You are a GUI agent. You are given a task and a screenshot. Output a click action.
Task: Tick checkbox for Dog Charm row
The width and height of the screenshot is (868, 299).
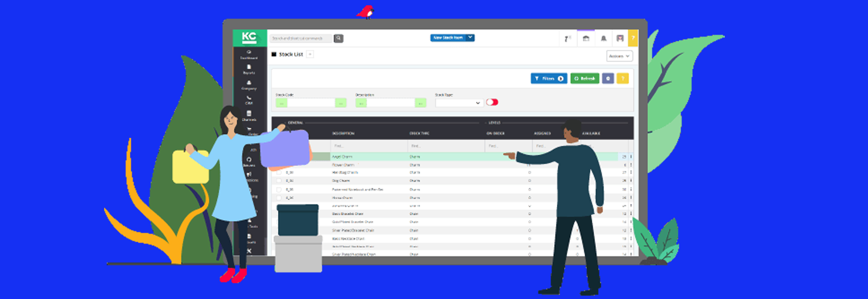(x=279, y=181)
